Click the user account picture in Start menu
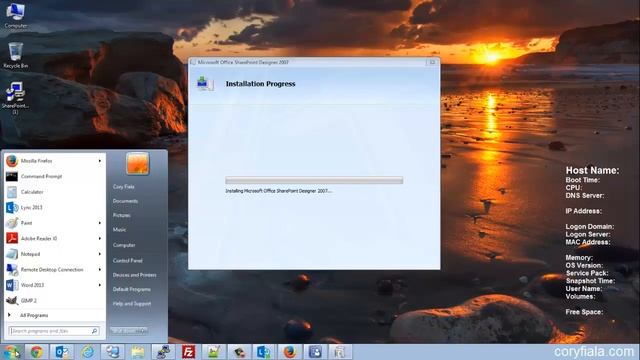 [x=138, y=164]
